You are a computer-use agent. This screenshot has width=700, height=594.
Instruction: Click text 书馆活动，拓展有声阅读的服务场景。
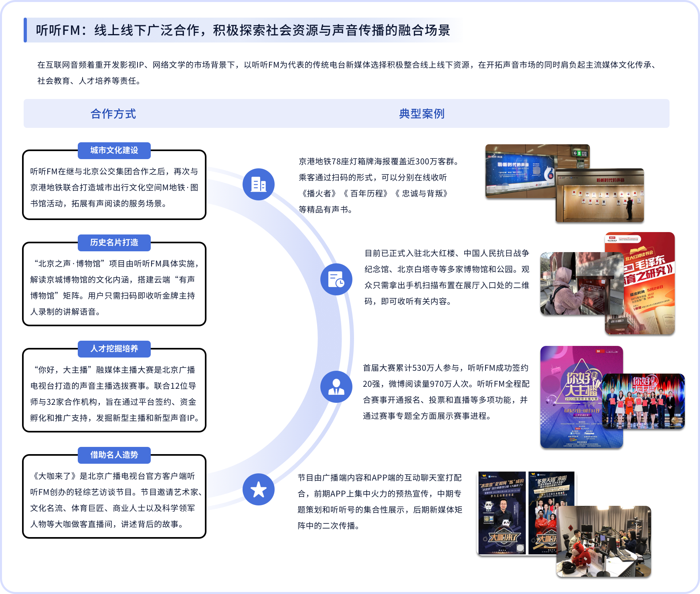[98, 204]
